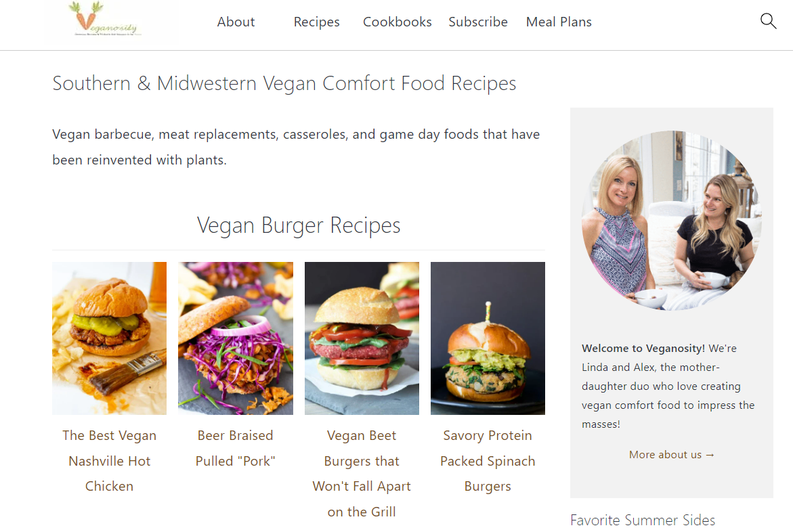Select Subscribe in the navigation bar

(x=478, y=22)
